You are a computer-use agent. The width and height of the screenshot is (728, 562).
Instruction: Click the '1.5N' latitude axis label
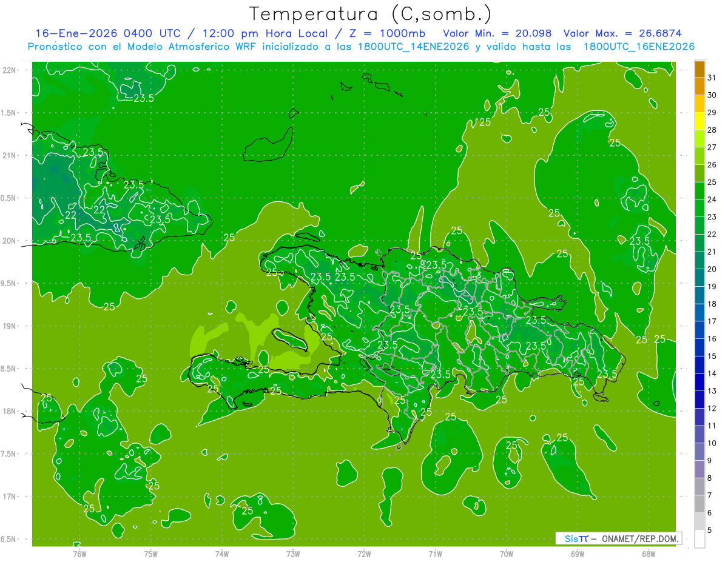click(9, 113)
